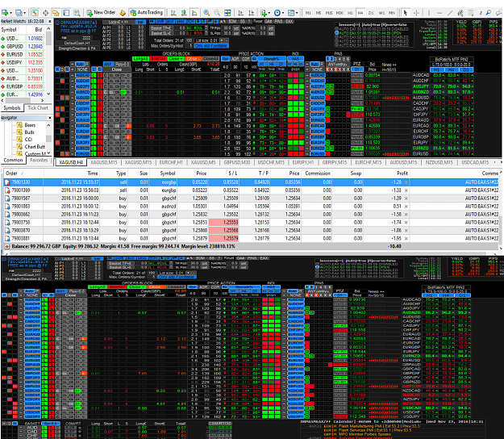The height and width of the screenshot is (439, 504).
Task: Switch to the Tick Chart tab
Action: [x=38, y=108]
